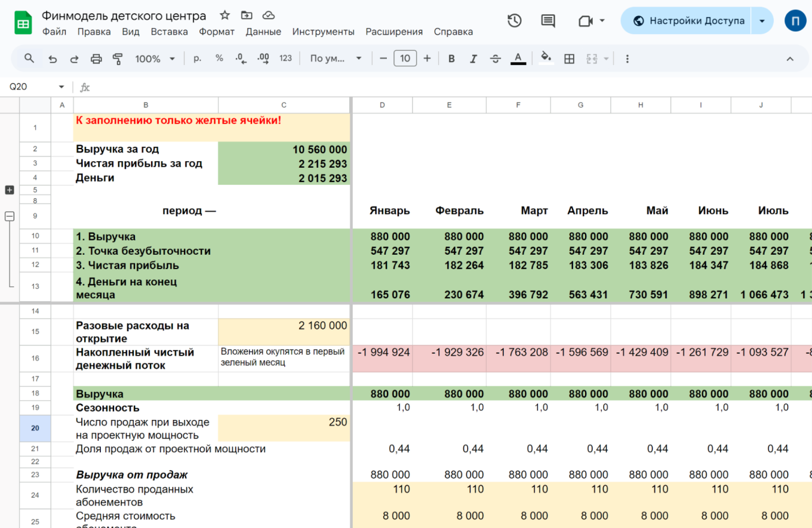
Task: Open version history clock icon
Action: [514, 21]
